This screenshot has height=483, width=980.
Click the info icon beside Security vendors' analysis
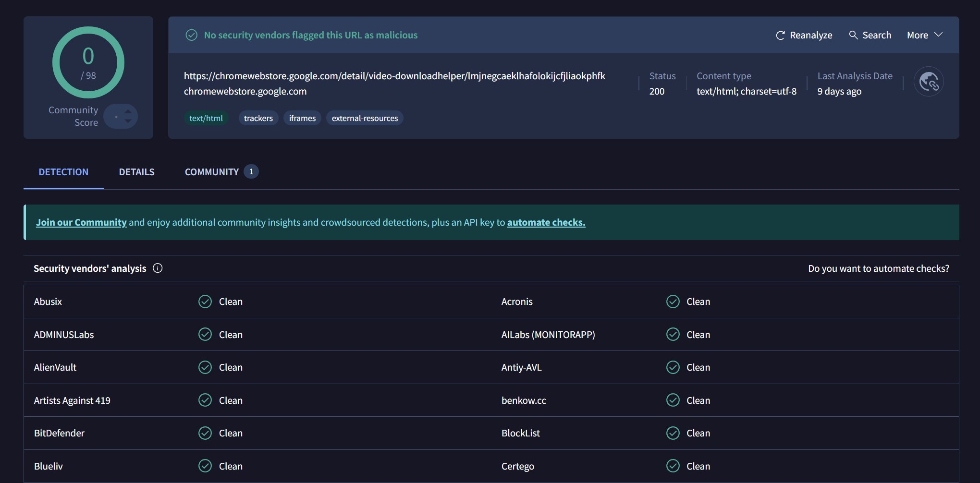point(158,268)
